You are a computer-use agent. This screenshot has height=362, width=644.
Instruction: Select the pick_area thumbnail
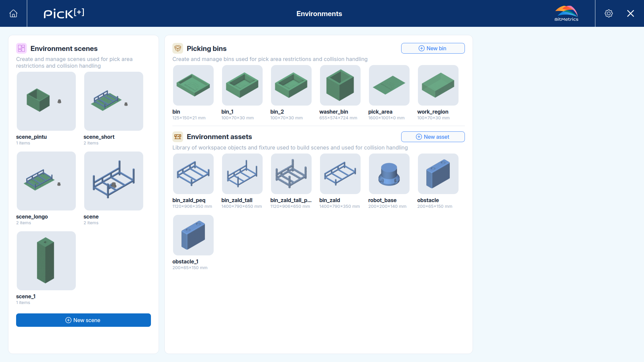389,85
